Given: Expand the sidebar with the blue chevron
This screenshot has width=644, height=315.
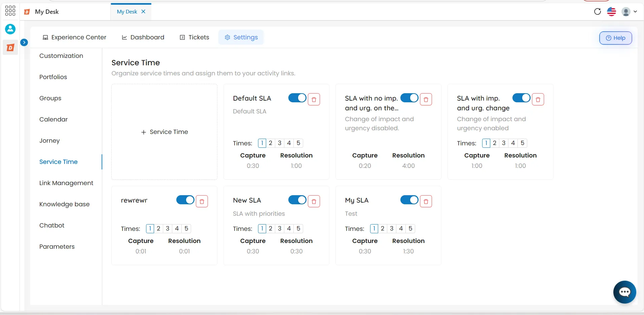Looking at the screenshot, I should [24, 42].
